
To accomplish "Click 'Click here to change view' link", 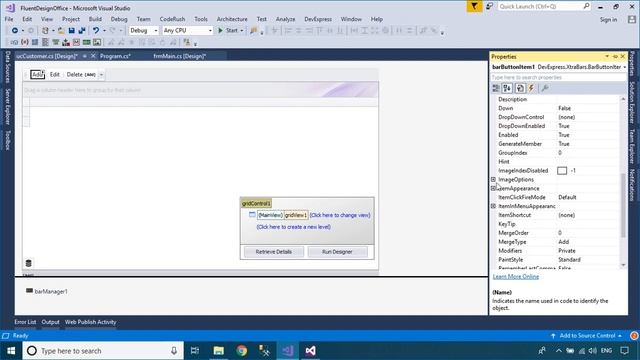I will click(x=340, y=215).
